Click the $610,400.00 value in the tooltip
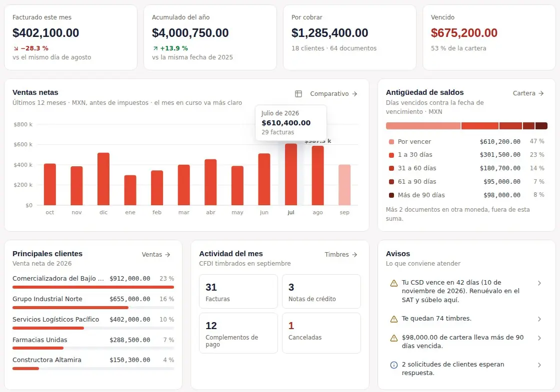This screenshot has width=560, height=392. [x=286, y=123]
